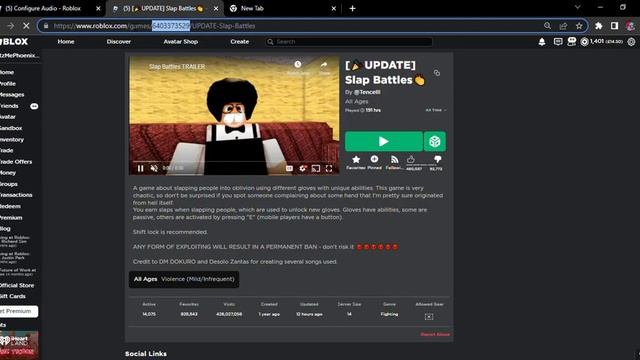Open Roblox settings gear in header
Screen dimensions: 640x360
[631, 42]
